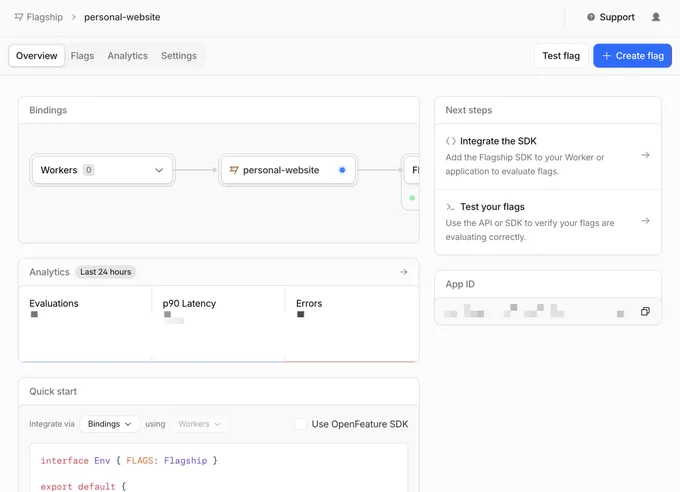This screenshot has height=492, width=680.
Task: Click the code brackets icon beside Integrate the SDK
Action: pos(451,141)
